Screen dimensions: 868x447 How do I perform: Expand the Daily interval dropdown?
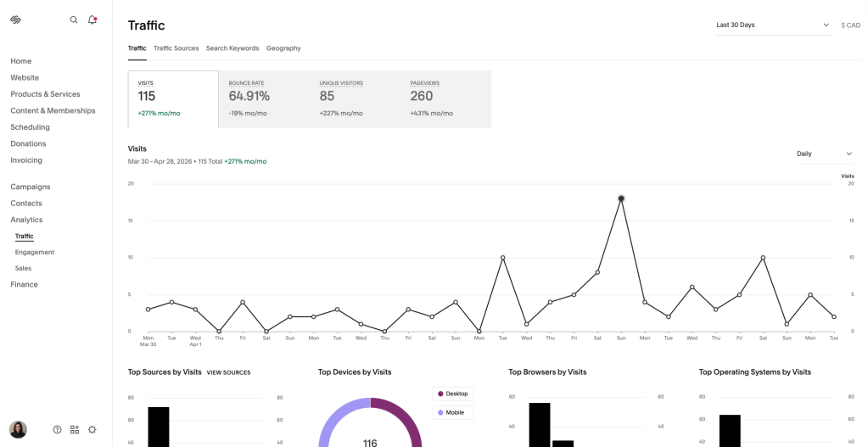pyautogui.click(x=824, y=154)
